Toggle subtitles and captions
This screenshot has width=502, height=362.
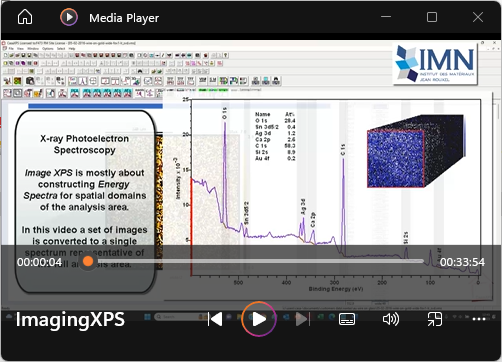(347, 319)
